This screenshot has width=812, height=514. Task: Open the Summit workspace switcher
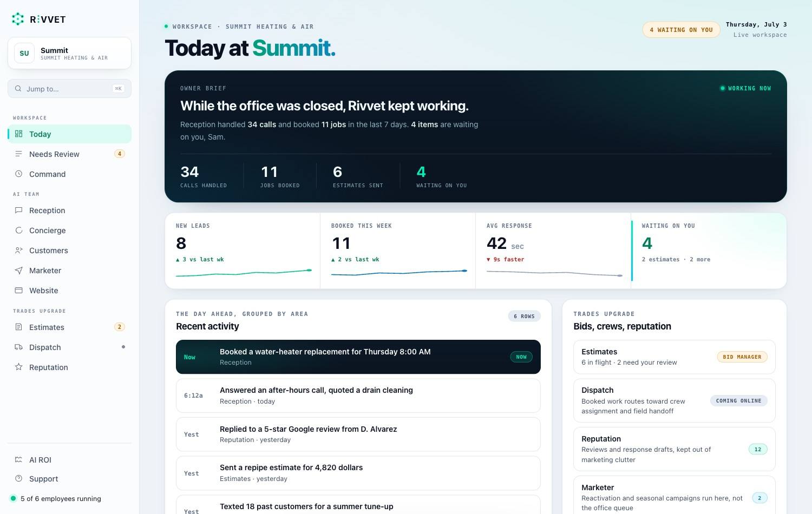pyautogui.click(x=69, y=53)
